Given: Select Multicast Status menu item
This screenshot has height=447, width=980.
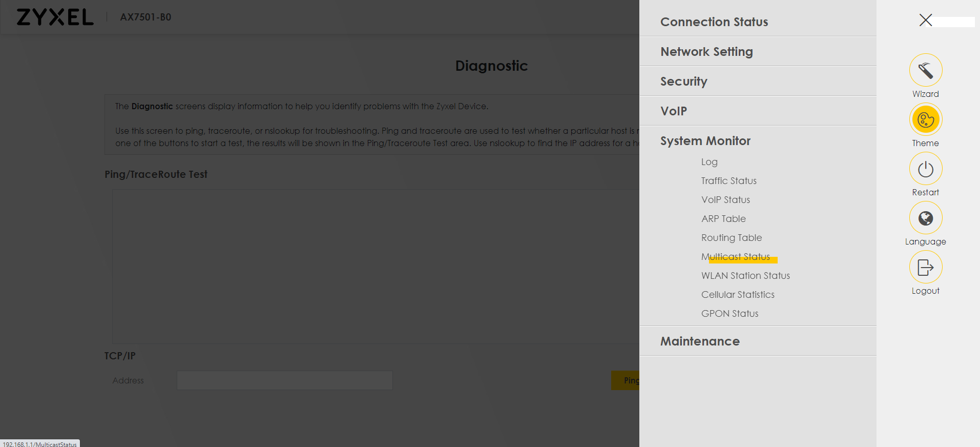Looking at the screenshot, I should (x=735, y=257).
